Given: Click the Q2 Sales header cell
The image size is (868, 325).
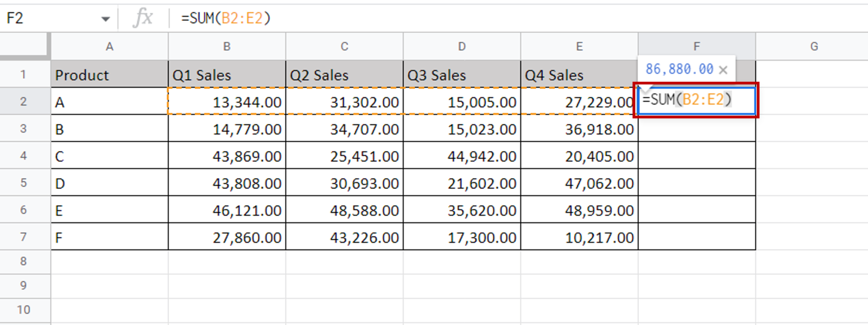Looking at the screenshot, I should (344, 74).
